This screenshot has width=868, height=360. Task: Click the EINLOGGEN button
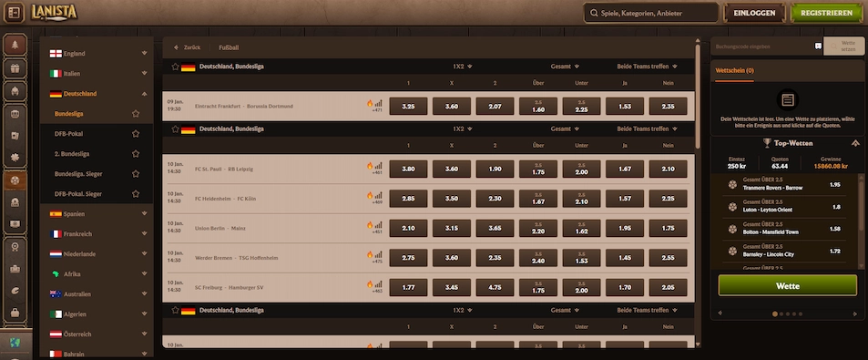[754, 13]
